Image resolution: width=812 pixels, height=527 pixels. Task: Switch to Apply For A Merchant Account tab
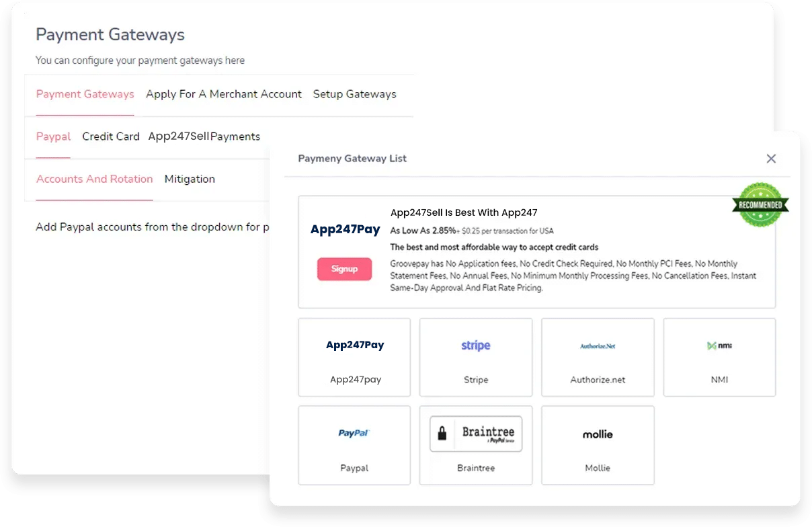point(224,94)
